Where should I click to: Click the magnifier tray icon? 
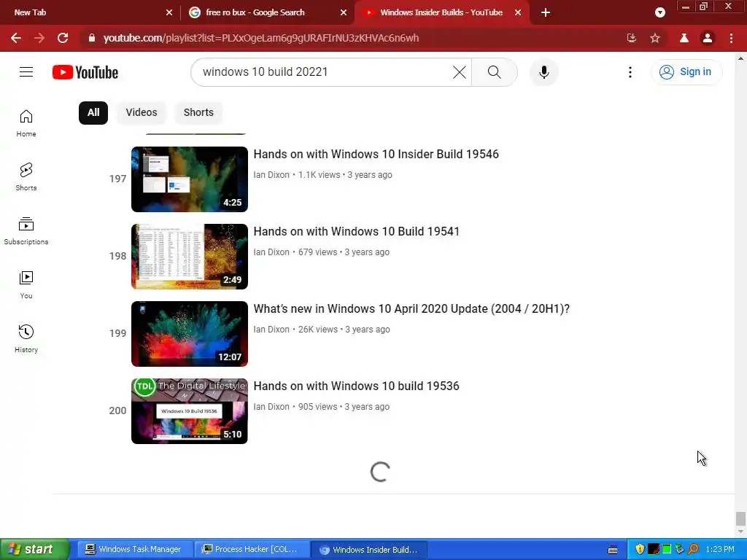693,549
